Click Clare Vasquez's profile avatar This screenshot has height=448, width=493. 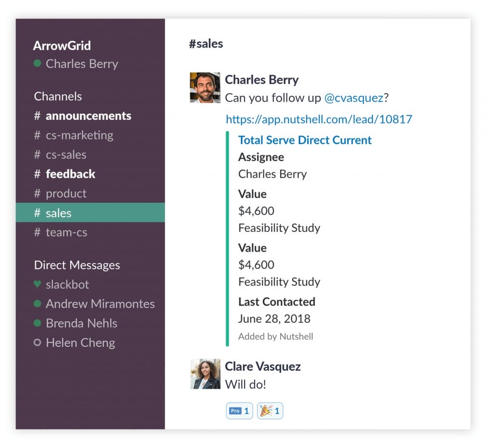206,374
